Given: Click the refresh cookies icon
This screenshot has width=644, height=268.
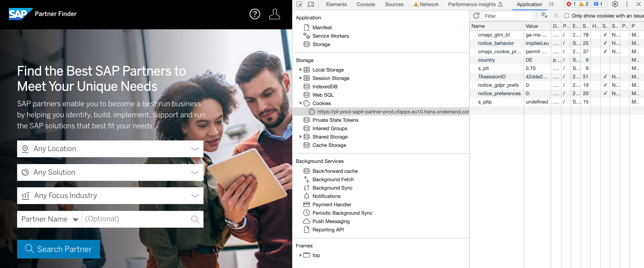Looking at the screenshot, I should pyautogui.click(x=476, y=16).
